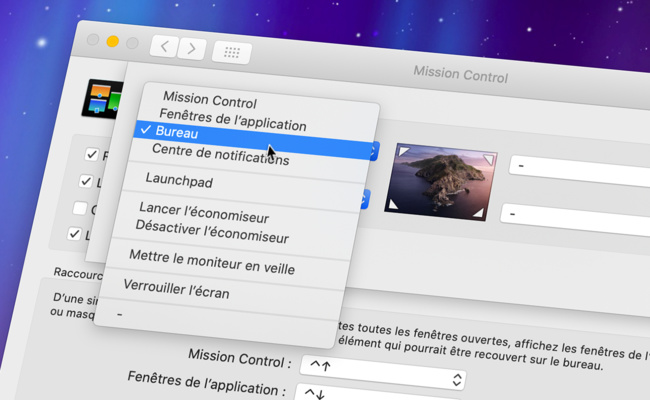The image size is (650, 400).
Task: Select the checked Bureau menu entry
Action: click(253, 139)
